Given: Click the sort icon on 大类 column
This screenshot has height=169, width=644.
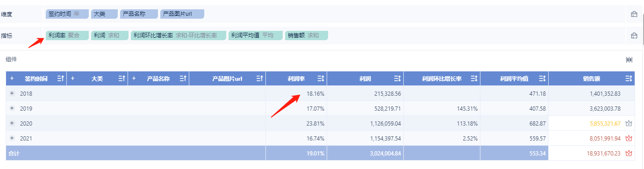Looking at the screenshot, I should (x=122, y=78).
